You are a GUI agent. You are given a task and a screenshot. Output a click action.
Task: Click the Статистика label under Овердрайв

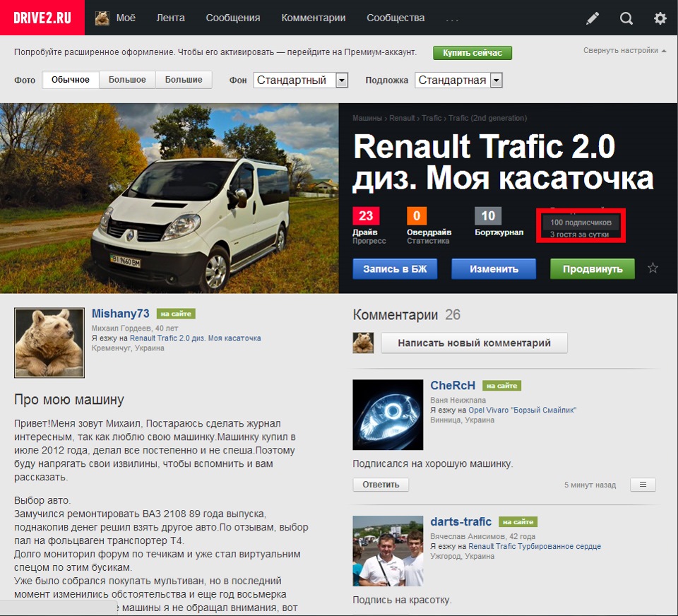coord(428,241)
